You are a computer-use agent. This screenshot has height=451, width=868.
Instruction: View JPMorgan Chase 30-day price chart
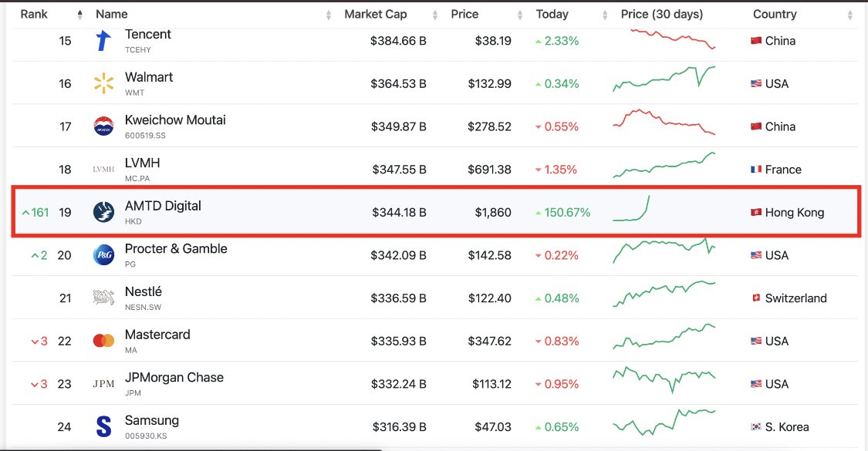(664, 379)
